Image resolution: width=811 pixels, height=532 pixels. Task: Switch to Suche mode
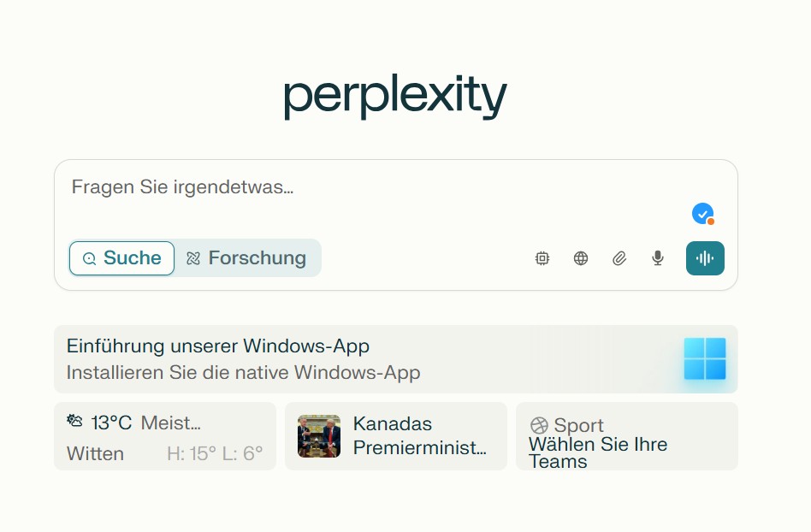(x=122, y=258)
